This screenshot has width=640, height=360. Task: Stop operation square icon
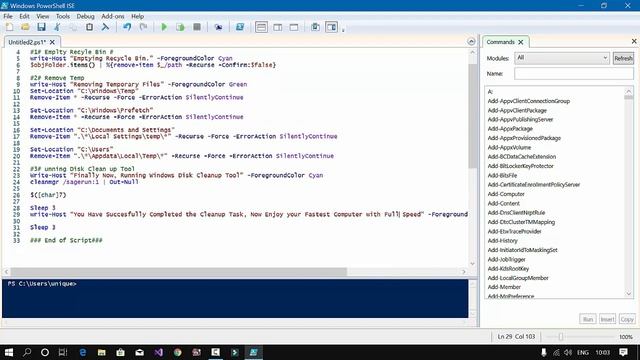click(x=197, y=27)
